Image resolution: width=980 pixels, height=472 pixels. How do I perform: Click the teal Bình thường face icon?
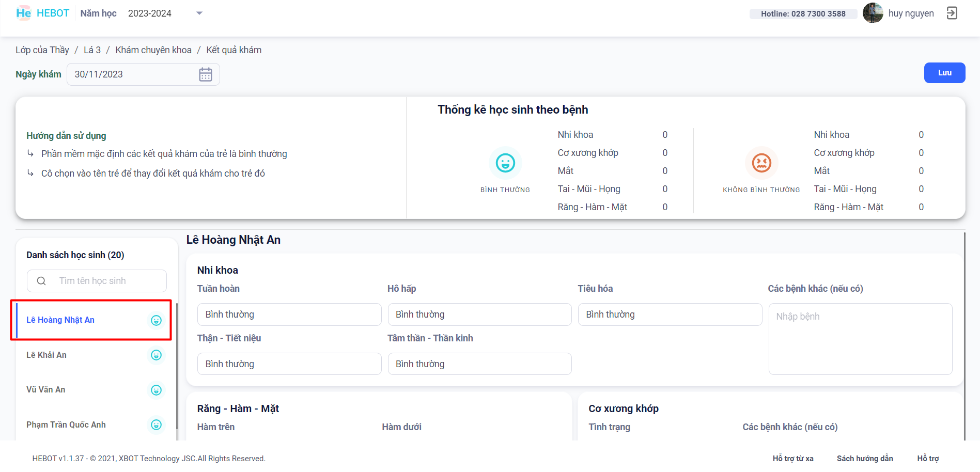coord(505,163)
